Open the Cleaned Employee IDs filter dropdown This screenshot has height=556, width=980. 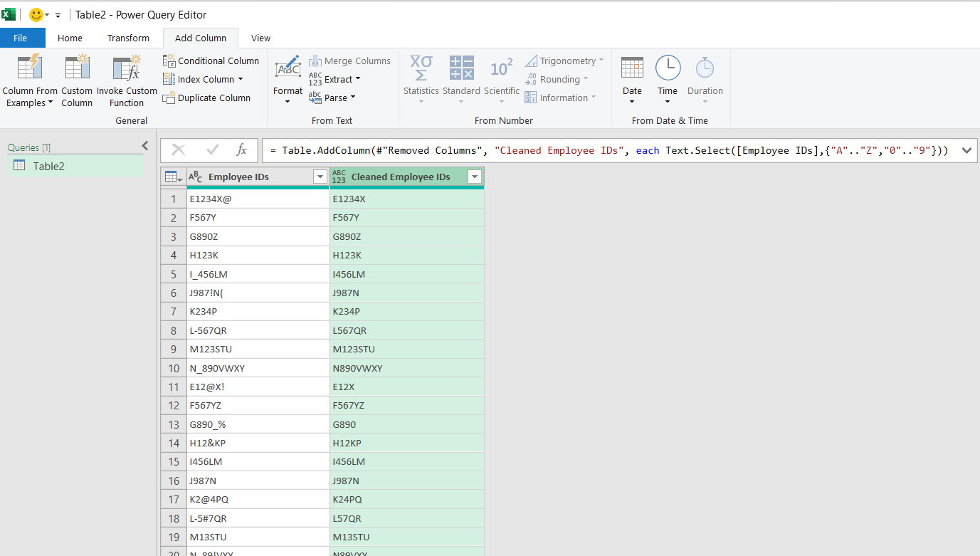coord(475,177)
